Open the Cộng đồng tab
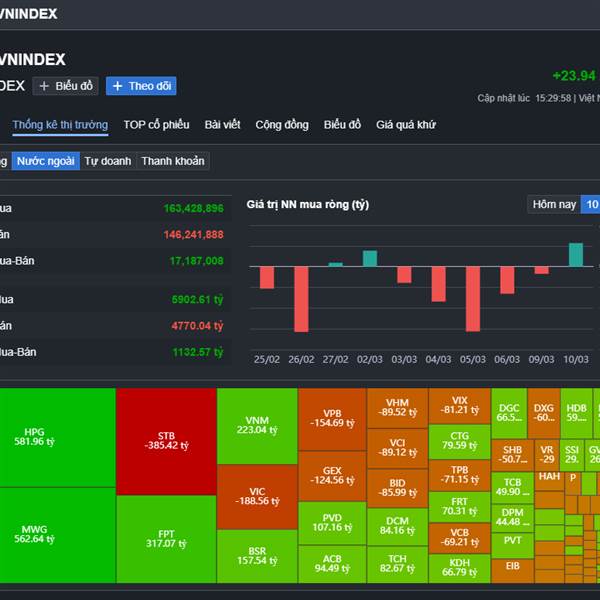The image size is (600, 600). click(x=282, y=125)
